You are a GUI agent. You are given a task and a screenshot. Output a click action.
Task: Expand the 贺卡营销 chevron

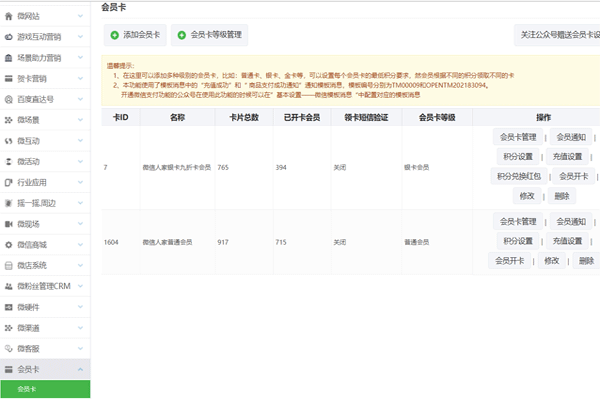click(80, 78)
